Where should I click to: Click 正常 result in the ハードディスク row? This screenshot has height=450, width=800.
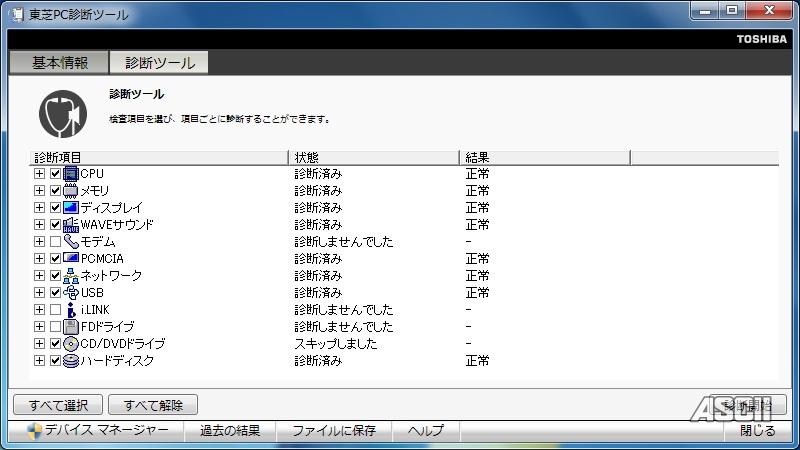click(477, 361)
